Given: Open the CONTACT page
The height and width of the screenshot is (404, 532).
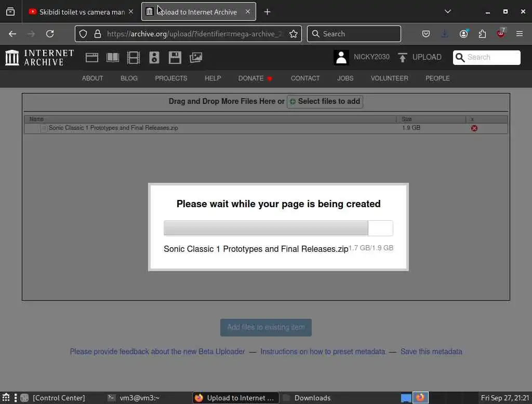Looking at the screenshot, I should pyautogui.click(x=305, y=78).
